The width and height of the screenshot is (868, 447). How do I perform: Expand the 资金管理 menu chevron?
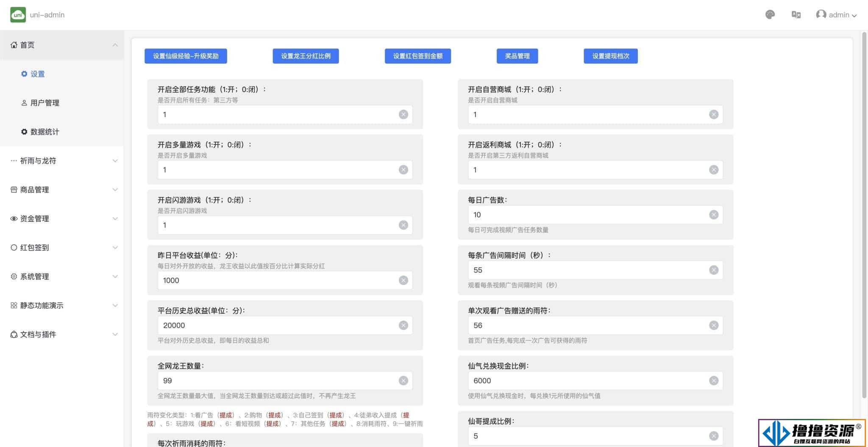[x=115, y=219]
